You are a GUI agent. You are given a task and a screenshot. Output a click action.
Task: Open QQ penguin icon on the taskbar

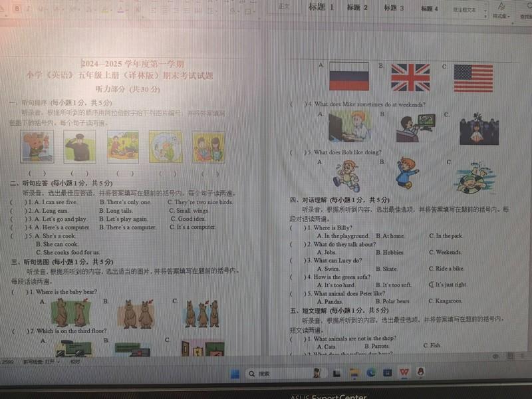[421, 372]
